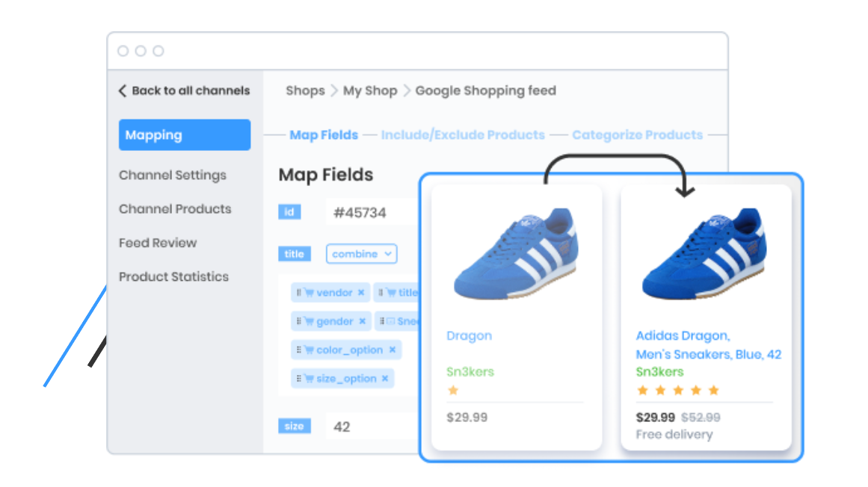This screenshot has width=868, height=487.
Task: Click the cart icon on the gender tag
Action: (308, 321)
